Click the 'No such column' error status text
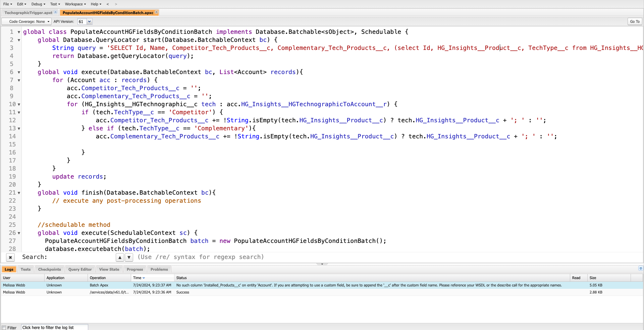644x330 pixels. [x=369, y=285]
